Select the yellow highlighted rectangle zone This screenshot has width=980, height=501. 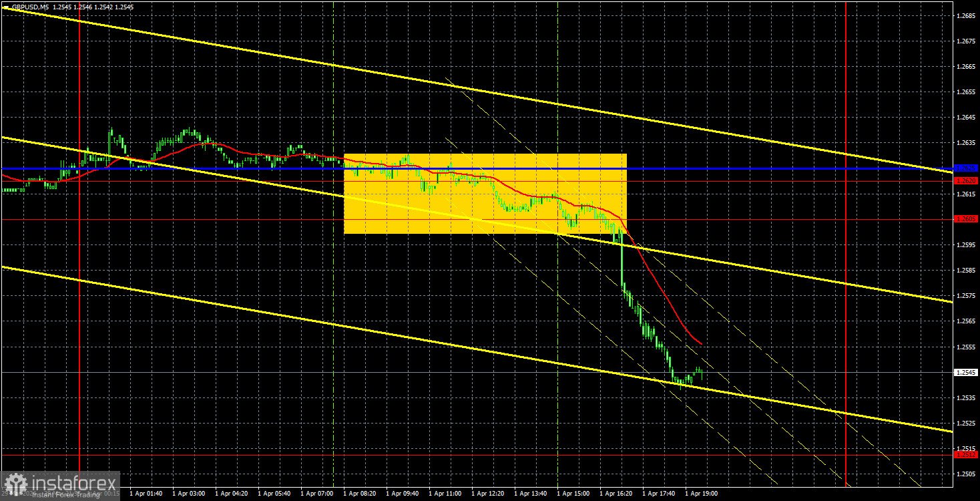pos(485,194)
